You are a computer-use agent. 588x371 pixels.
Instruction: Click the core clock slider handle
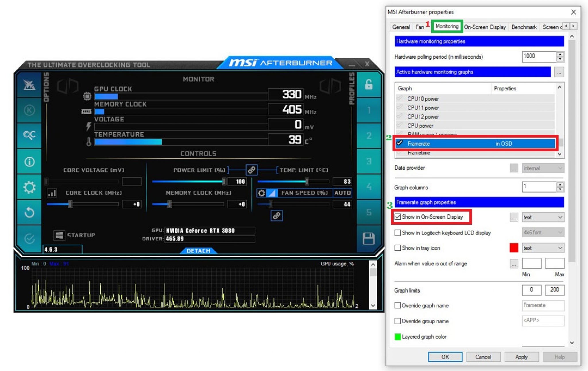tap(70, 204)
